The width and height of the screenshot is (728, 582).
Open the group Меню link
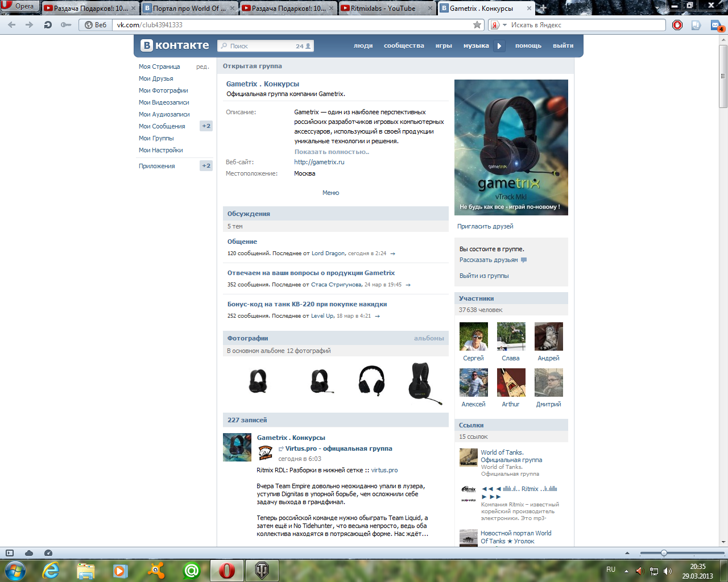[x=330, y=193]
